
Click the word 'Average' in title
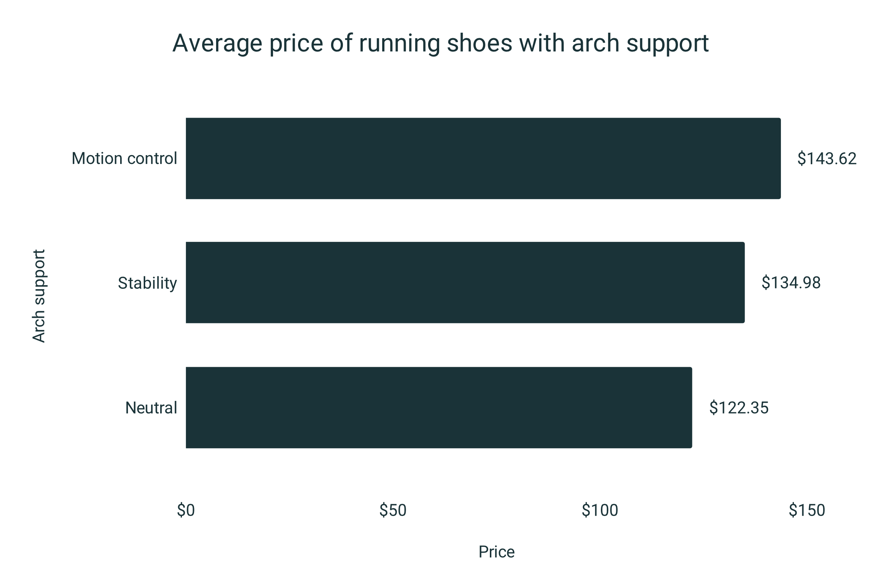(217, 44)
